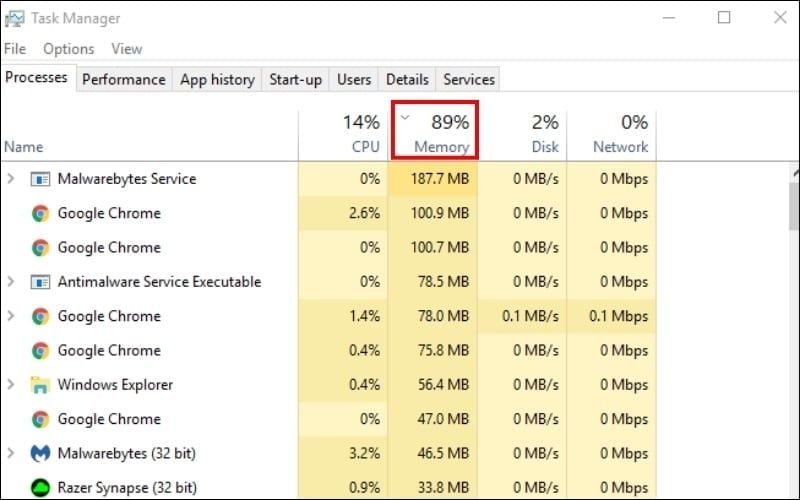Switch to the Performance tab

[x=124, y=80]
